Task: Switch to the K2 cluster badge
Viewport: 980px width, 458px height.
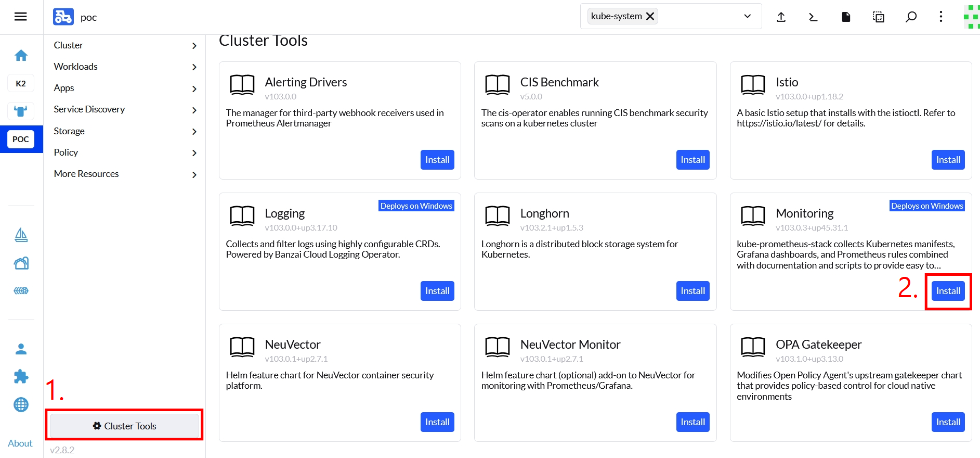Action: [x=21, y=83]
